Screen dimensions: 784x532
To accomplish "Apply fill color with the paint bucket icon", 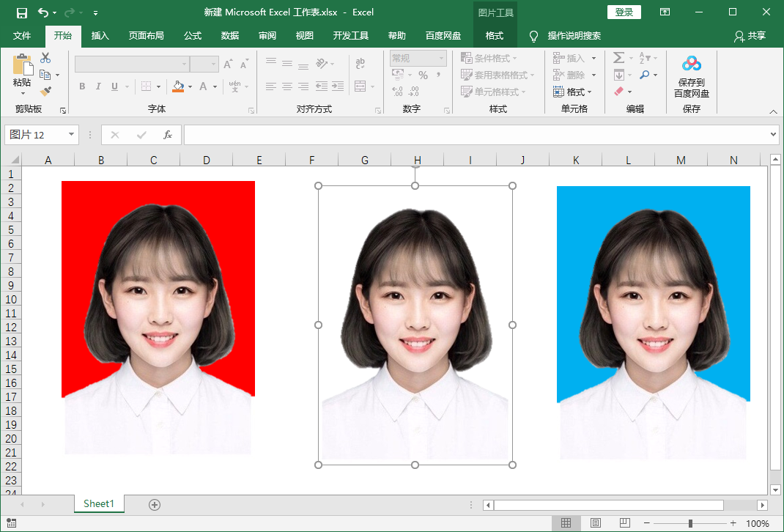I will point(177,86).
